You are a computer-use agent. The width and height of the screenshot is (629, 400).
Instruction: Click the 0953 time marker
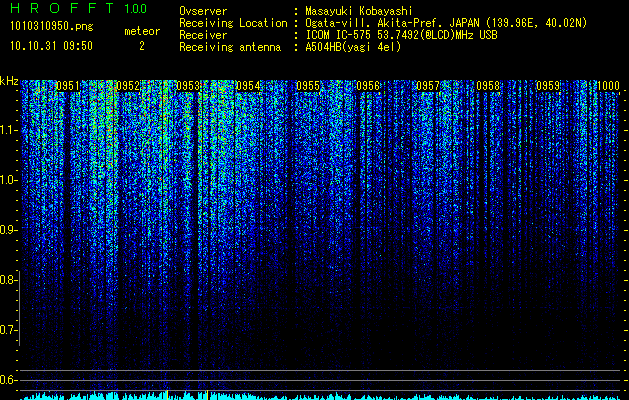(188, 86)
